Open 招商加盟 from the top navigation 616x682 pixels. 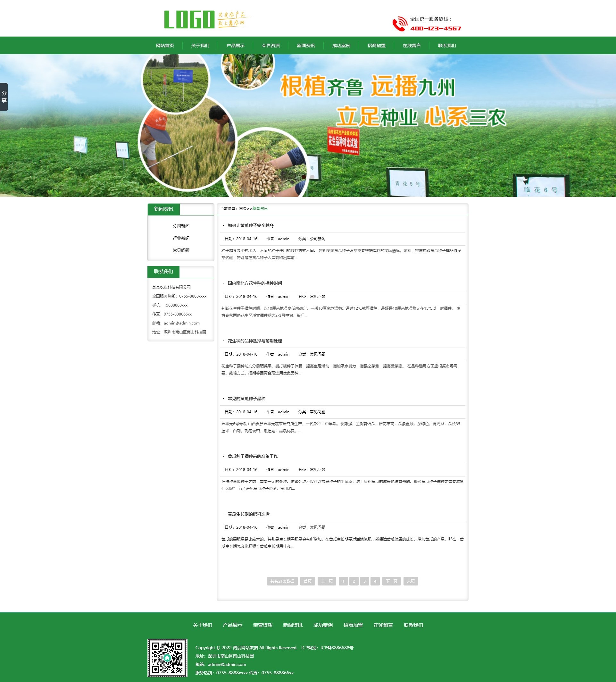click(x=377, y=46)
